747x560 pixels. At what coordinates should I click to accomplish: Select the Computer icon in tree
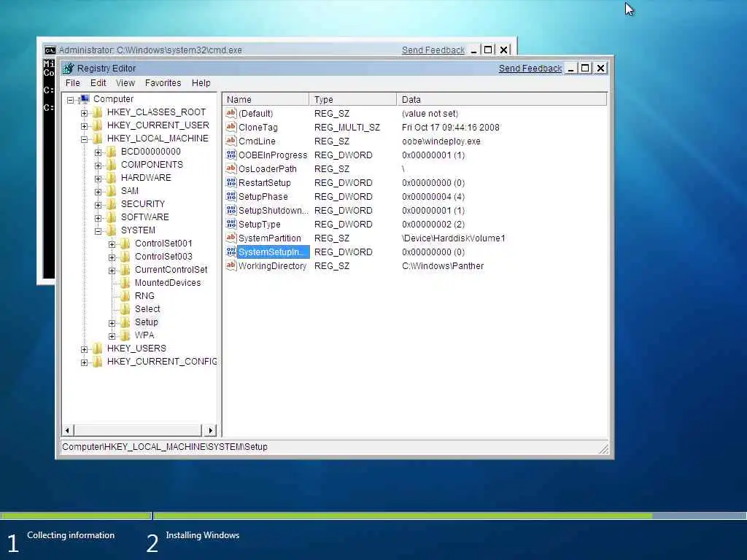click(85, 99)
